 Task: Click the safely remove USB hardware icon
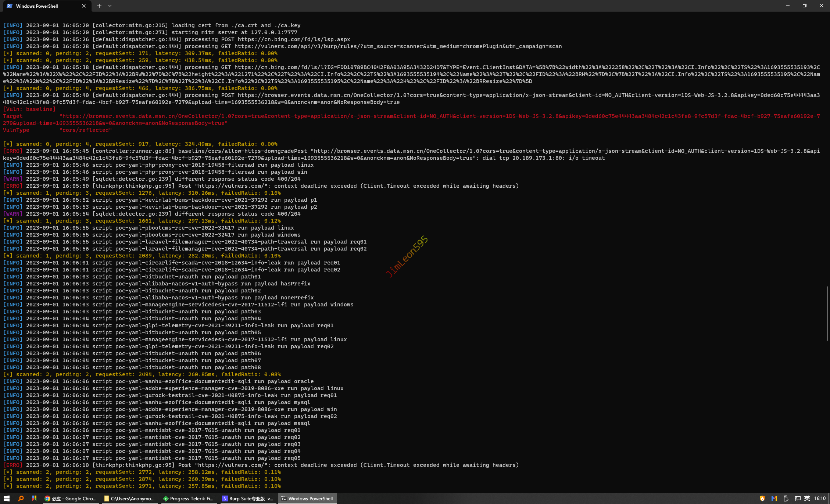(786, 498)
